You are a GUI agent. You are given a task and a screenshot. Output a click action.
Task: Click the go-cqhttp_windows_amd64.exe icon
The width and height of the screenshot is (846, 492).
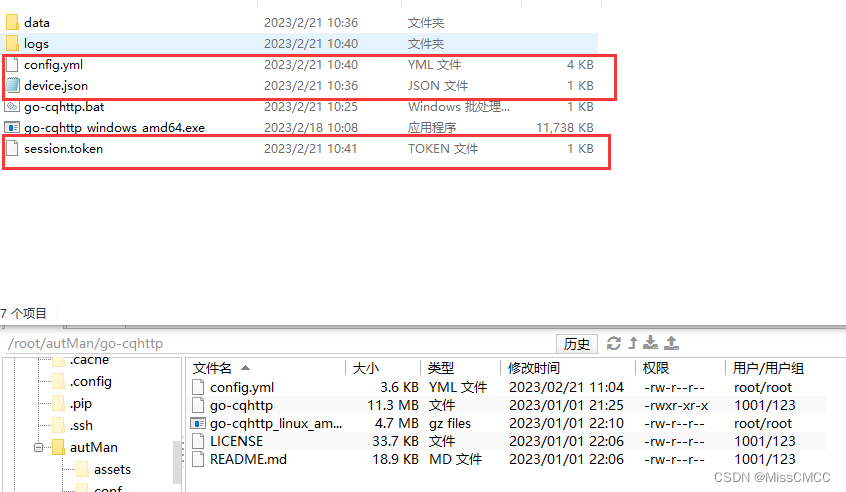12,128
